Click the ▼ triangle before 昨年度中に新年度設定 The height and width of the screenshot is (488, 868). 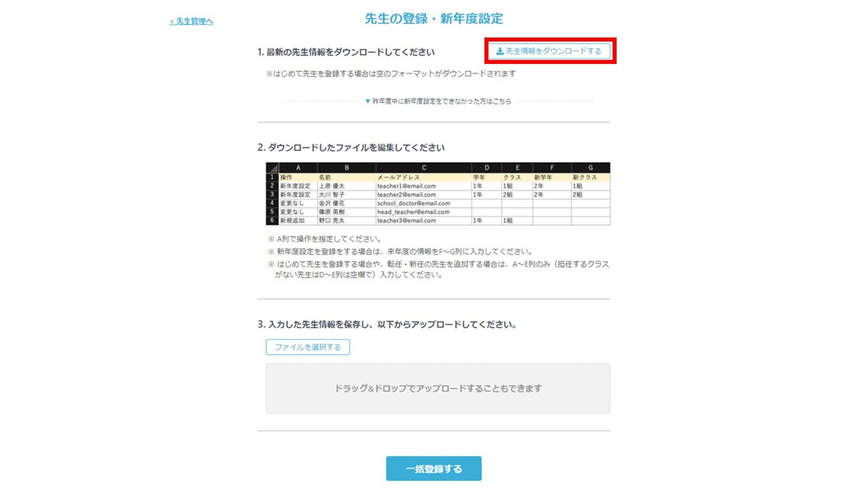368,101
